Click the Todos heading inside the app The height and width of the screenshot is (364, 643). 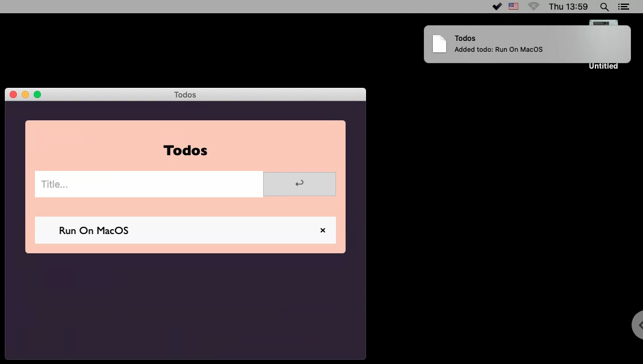point(185,150)
